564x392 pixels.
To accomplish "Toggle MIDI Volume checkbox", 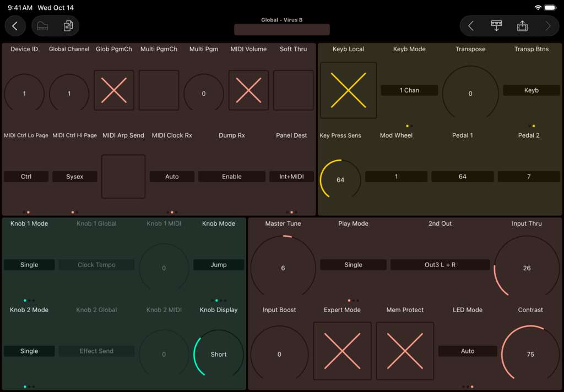I will pos(248,90).
